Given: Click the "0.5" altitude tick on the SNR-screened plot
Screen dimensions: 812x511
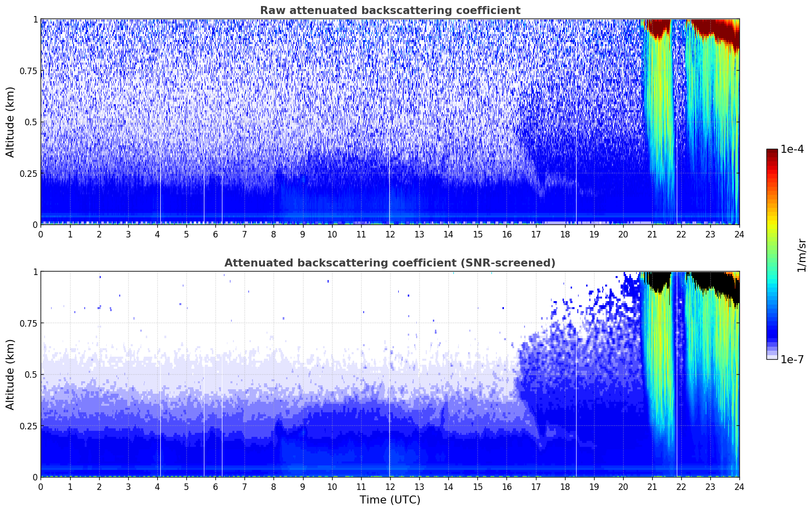Looking at the screenshot, I should tap(32, 374).
